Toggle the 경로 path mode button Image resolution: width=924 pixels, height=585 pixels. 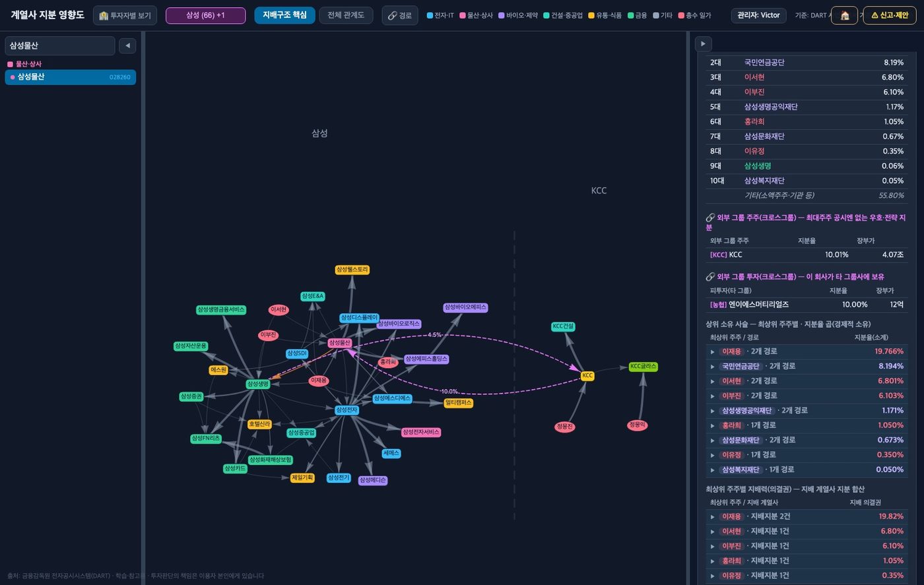pyautogui.click(x=399, y=15)
